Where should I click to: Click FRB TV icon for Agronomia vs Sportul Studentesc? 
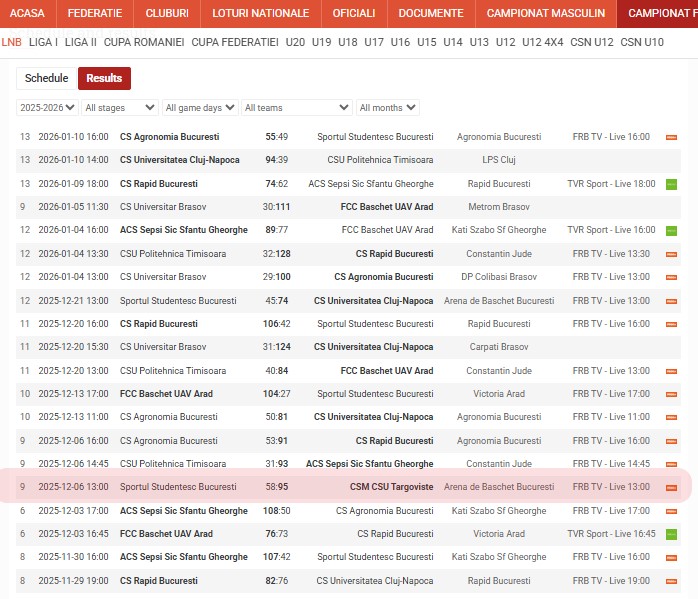pyautogui.click(x=671, y=137)
